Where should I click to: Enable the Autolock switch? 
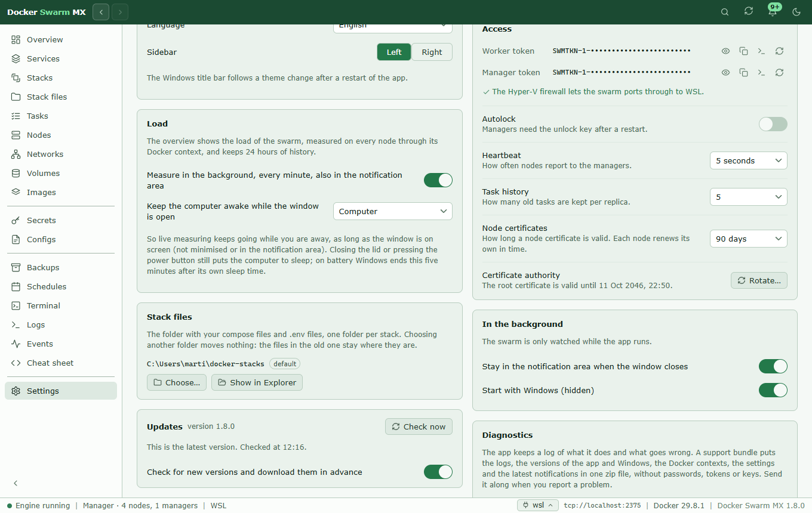(x=773, y=124)
